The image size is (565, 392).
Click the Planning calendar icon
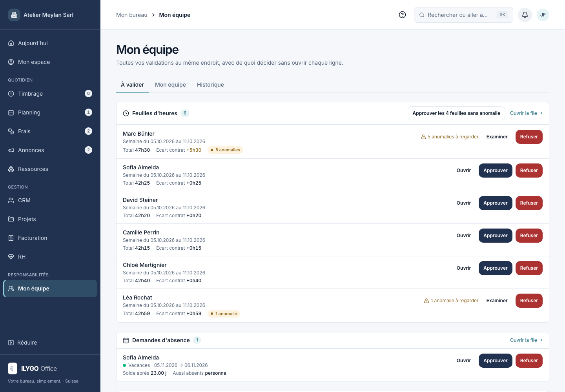(x=11, y=113)
